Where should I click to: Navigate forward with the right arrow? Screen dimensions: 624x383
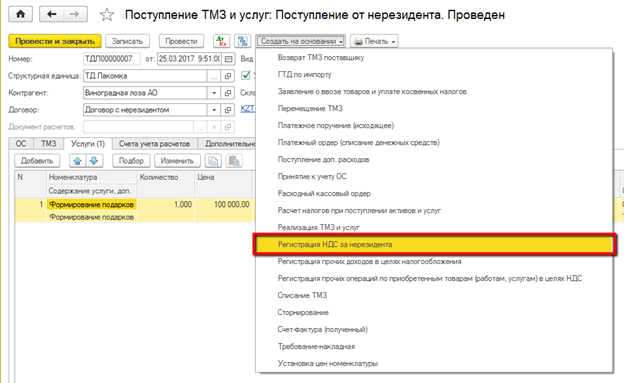pyautogui.click(x=74, y=14)
